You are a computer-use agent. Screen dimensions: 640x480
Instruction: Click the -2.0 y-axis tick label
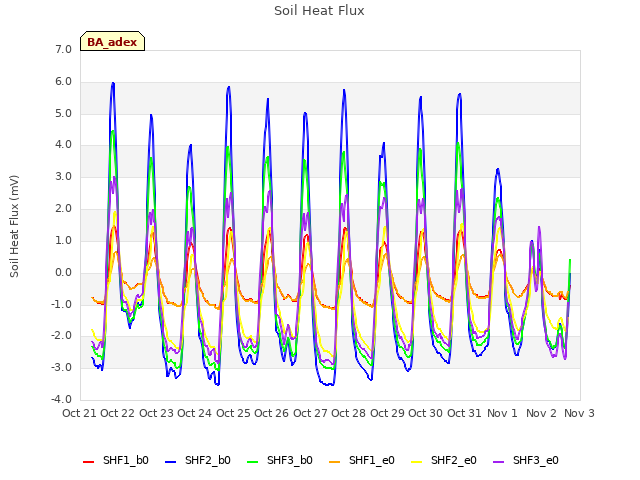coord(61,336)
